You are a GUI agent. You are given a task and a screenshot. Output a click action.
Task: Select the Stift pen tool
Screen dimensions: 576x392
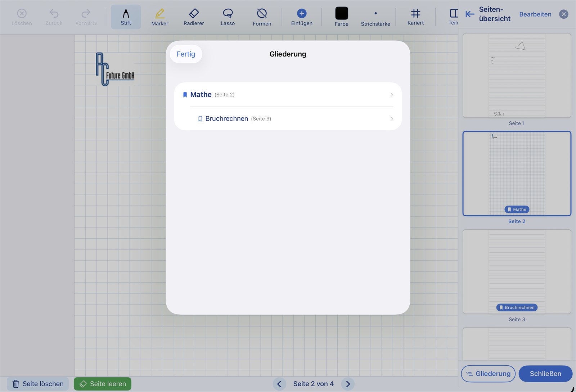click(126, 17)
